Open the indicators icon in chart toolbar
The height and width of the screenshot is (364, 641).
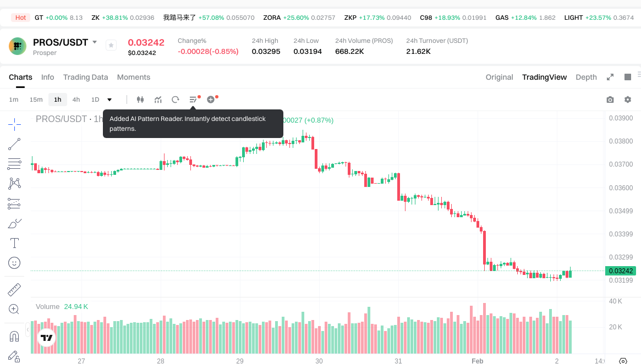[158, 100]
